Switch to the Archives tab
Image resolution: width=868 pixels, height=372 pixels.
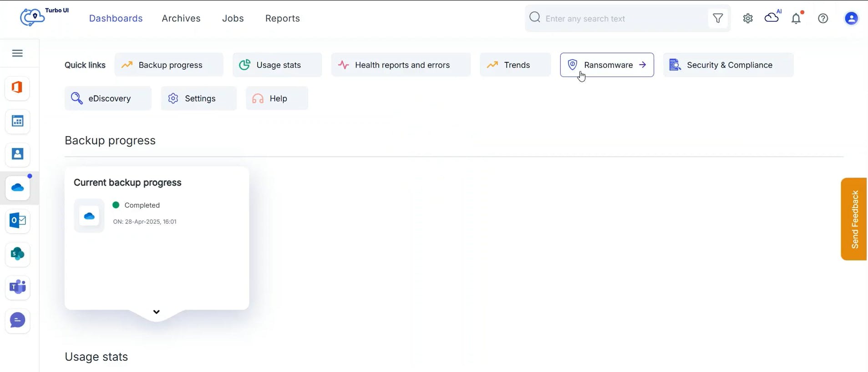pyautogui.click(x=181, y=18)
